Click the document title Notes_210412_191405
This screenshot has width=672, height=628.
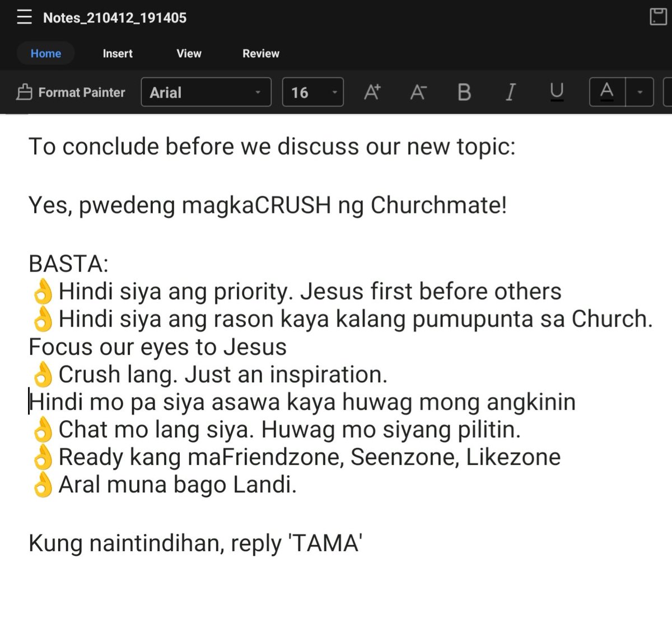[115, 18]
